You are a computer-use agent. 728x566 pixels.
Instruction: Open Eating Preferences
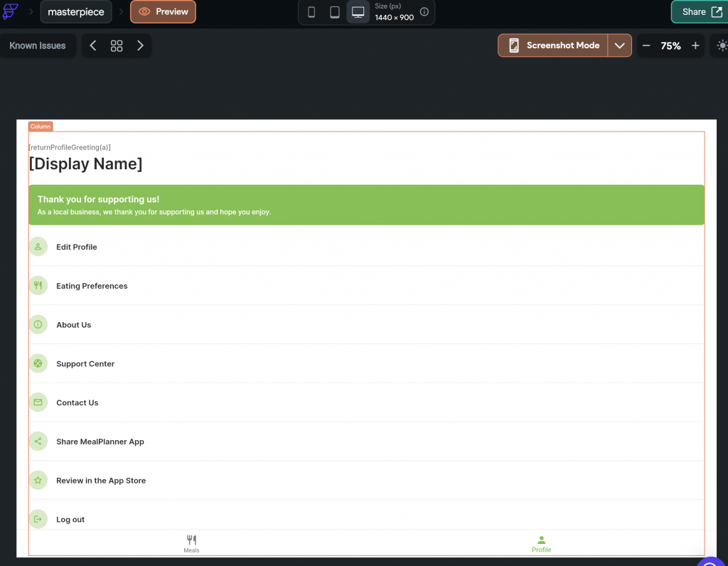(x=366, y=286)
